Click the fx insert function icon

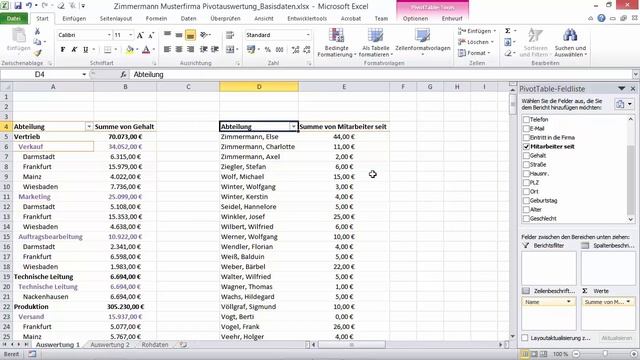pyautogui.click(x=123, y=74)
